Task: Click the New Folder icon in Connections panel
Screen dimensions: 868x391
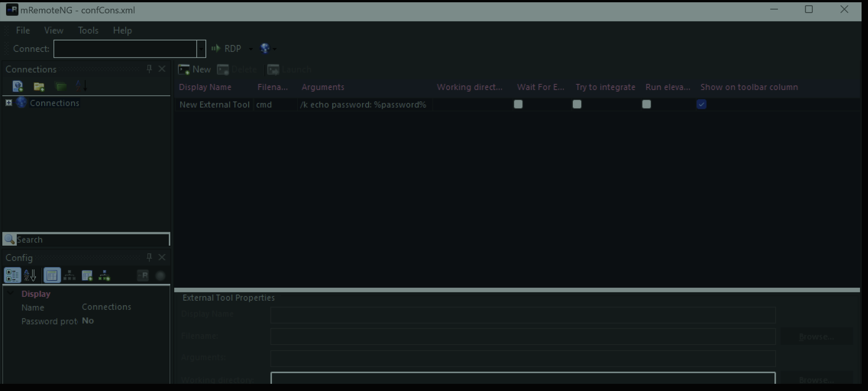Action: click(39, 86)
